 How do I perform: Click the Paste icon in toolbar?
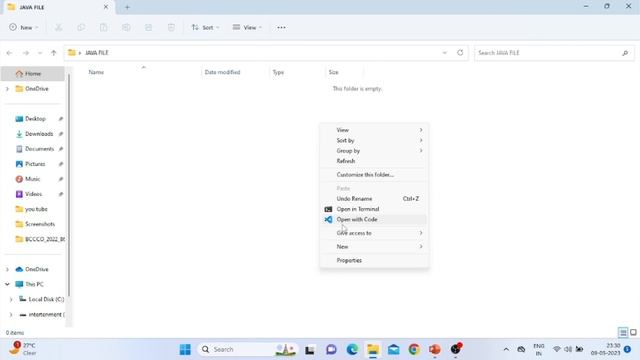click(x=104, y=27)
